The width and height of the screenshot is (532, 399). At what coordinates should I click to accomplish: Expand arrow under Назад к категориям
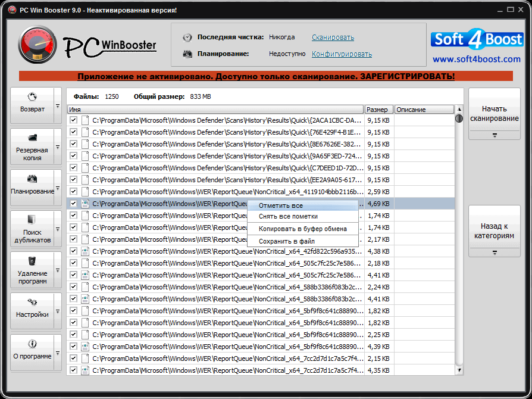click(495, 253)
